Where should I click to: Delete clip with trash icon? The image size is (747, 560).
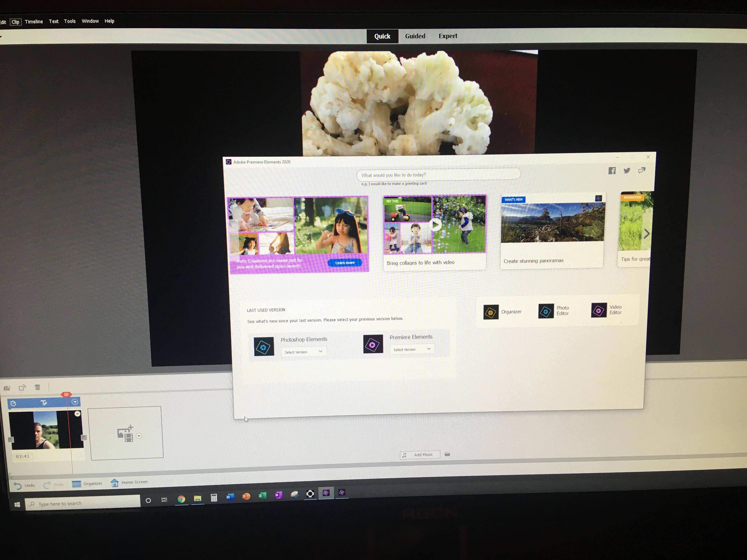pyautogui.click(x=38, y=387)
